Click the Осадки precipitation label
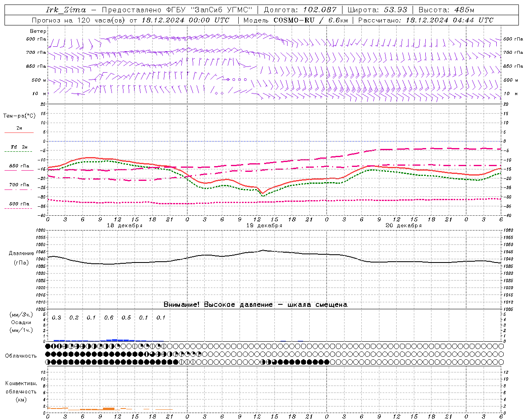 click(21, 322)
